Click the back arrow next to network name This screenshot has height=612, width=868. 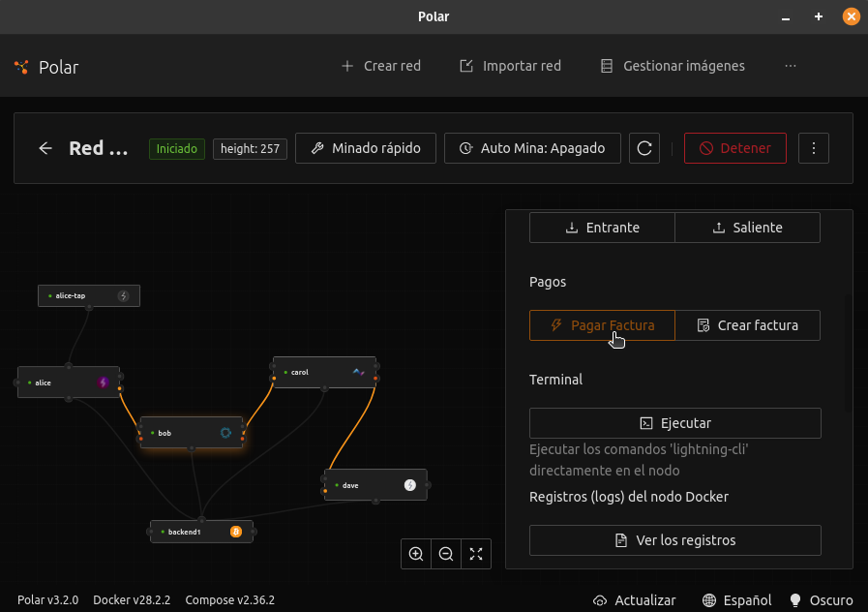(x=45, y=148)
